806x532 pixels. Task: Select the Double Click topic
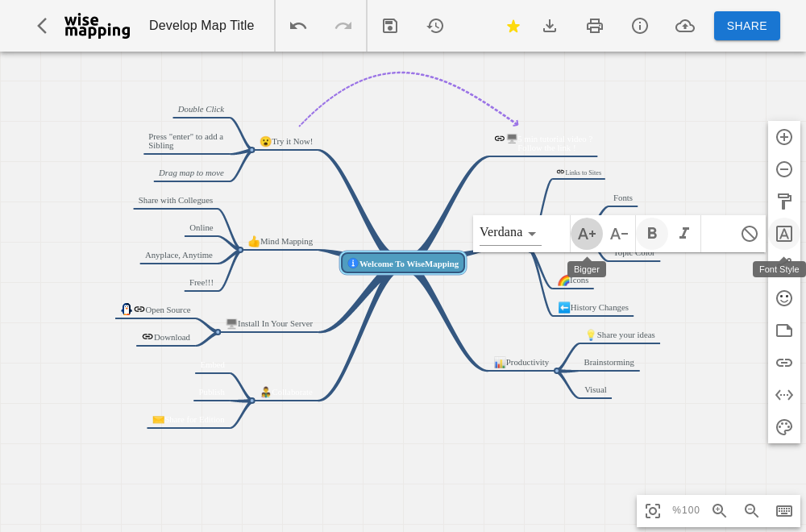click(x=201, y=109)
